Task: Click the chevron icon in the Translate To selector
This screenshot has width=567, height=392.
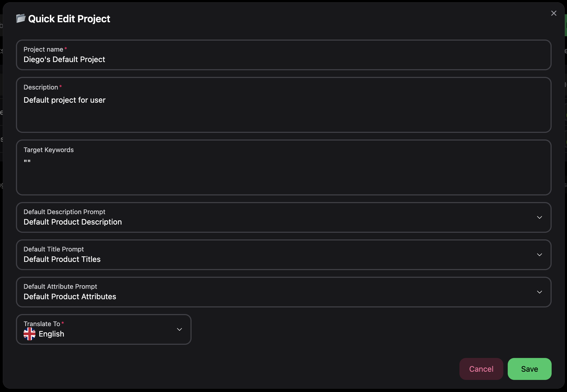Action: pyautogui.click(x=179, y=329)
